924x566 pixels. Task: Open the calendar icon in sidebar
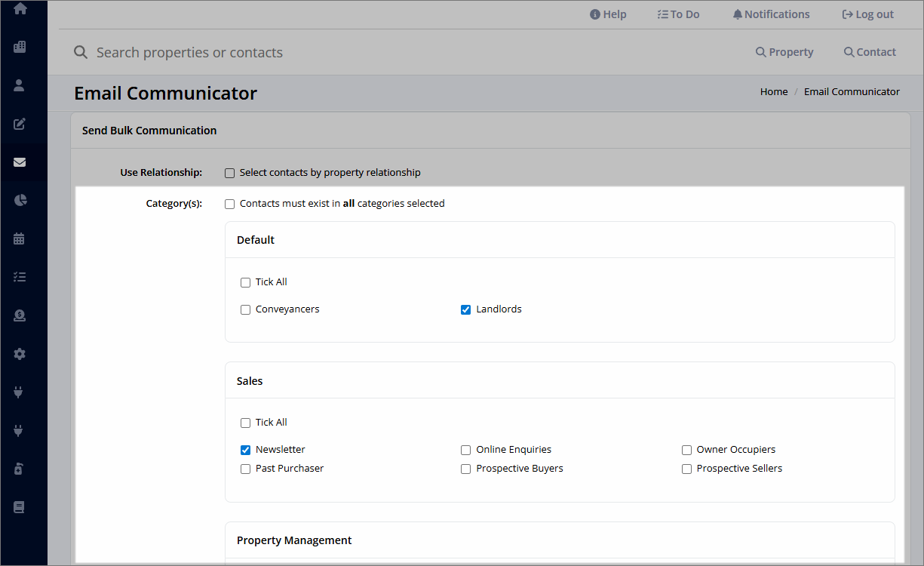(x=20, y=238)
